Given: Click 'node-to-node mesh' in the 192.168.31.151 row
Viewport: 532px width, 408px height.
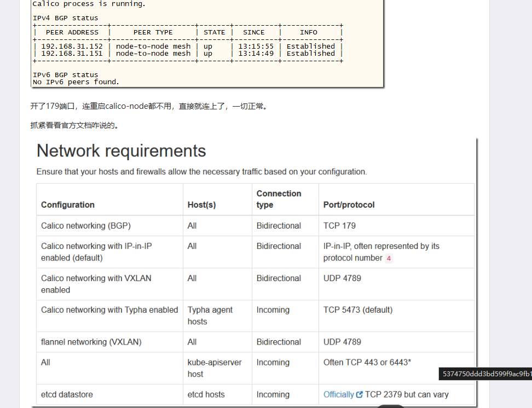Looking at the screenshot, I should point(153,53).
